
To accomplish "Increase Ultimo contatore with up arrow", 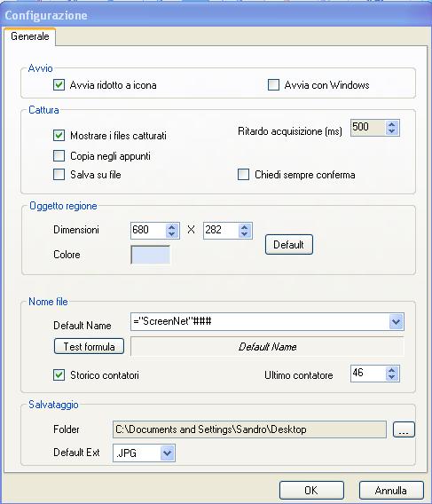I will click(x=391, y=370).
